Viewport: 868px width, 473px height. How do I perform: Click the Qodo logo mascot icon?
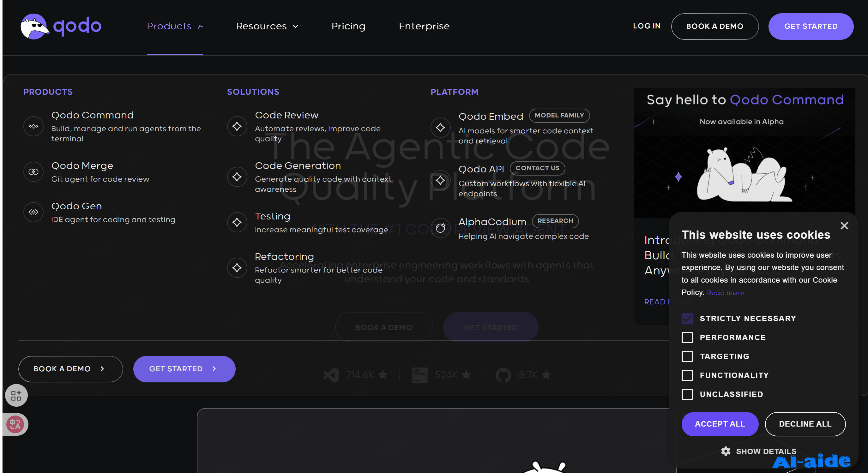coord(35,26)
